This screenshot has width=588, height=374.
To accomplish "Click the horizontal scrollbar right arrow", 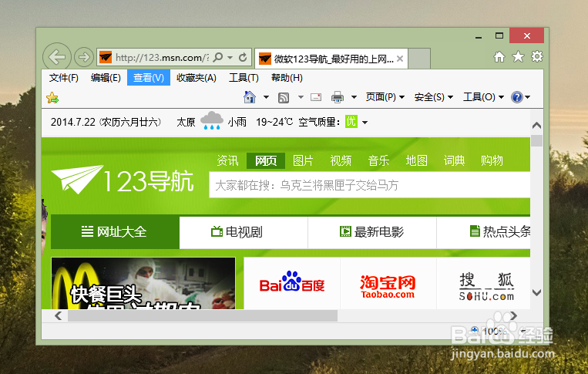I will click(x=514, y=316).
